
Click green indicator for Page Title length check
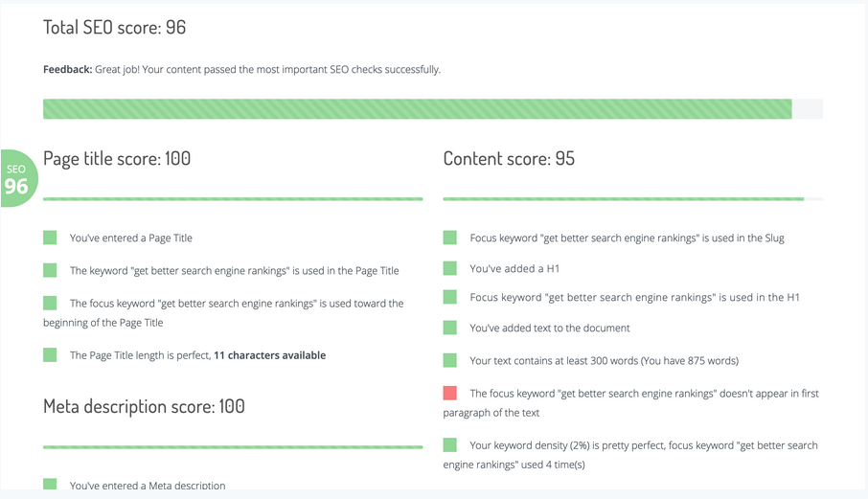50,354
